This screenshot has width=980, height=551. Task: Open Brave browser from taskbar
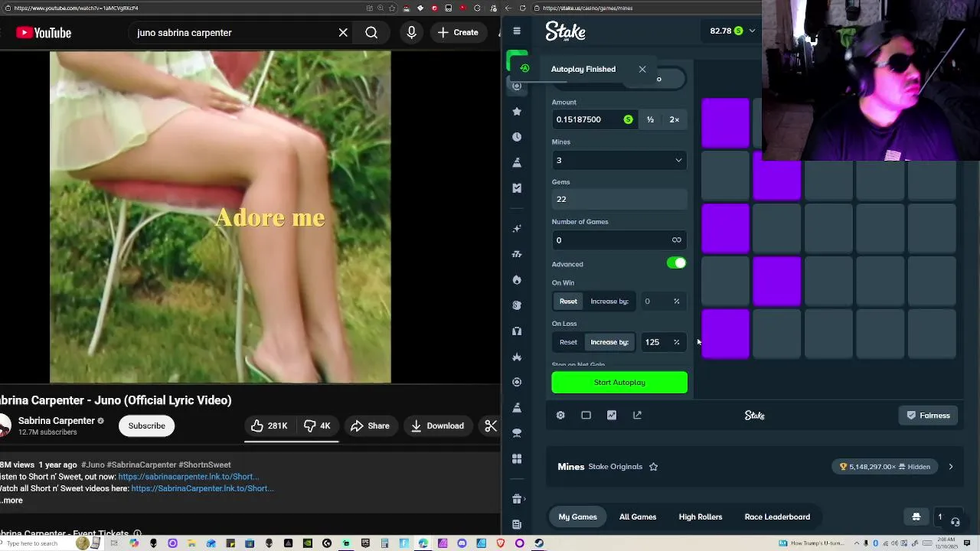pyautogui.click(x=501, y=543)
